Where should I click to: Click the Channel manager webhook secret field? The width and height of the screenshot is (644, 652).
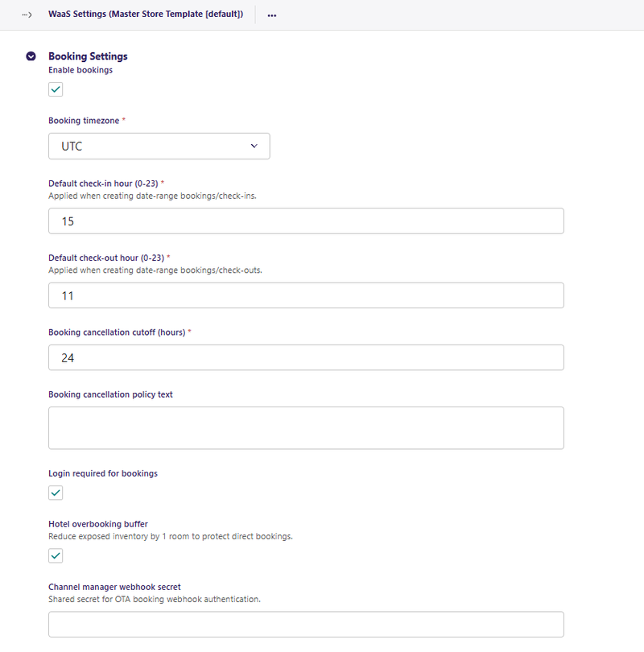[x=306, y=624]
